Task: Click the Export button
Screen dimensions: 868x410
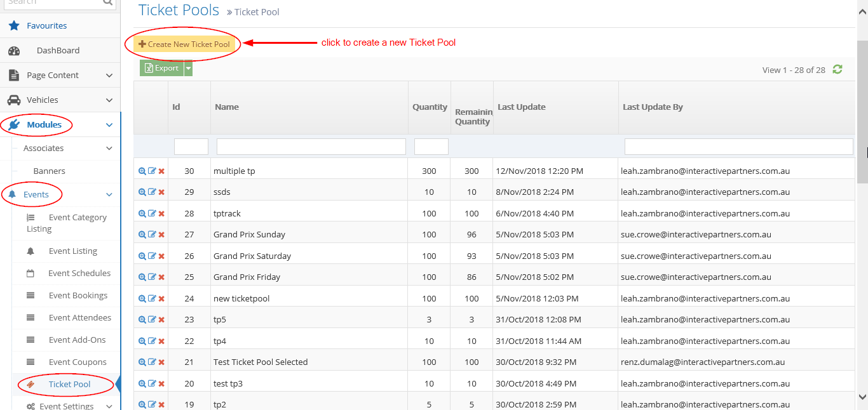Action: click(x=161, y=69)
